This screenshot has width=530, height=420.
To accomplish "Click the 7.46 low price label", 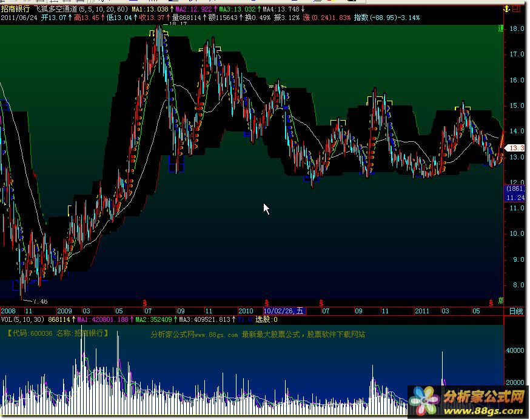I will click(x=40, y=301).
